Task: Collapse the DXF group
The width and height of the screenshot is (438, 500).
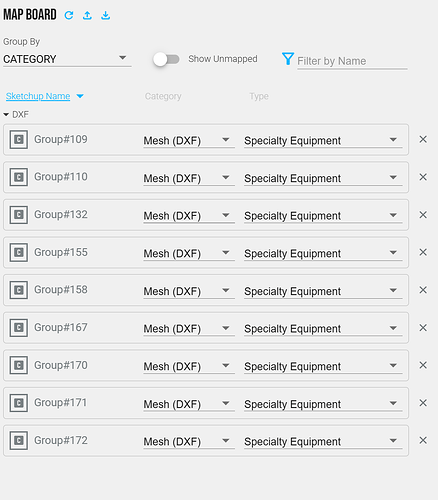Action: 6,115
